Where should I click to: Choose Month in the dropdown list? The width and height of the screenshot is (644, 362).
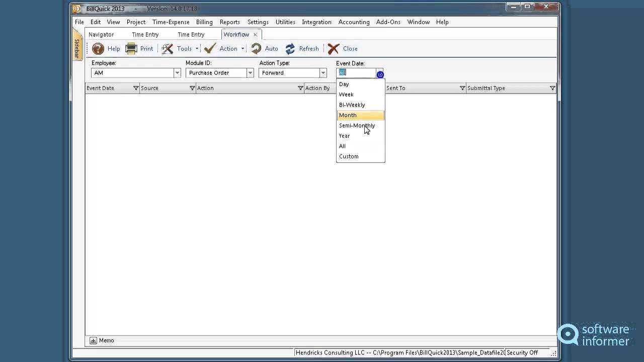click(x=360, y=115)
